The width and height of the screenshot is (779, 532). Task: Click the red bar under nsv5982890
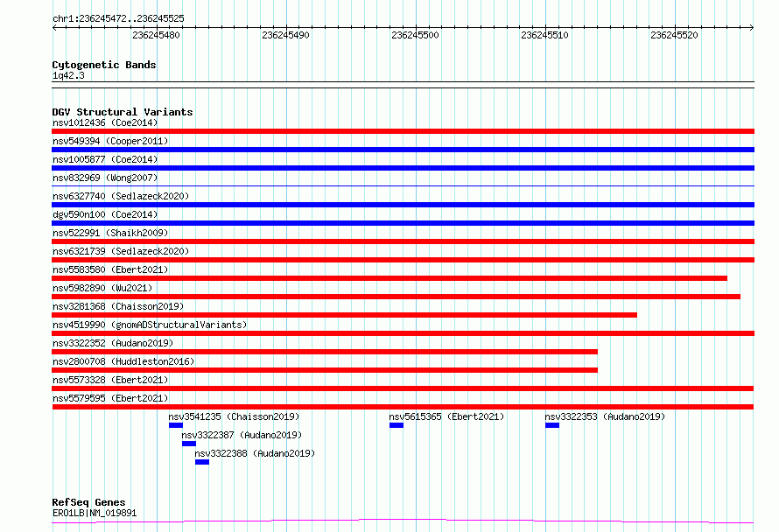tap(396, 297)
